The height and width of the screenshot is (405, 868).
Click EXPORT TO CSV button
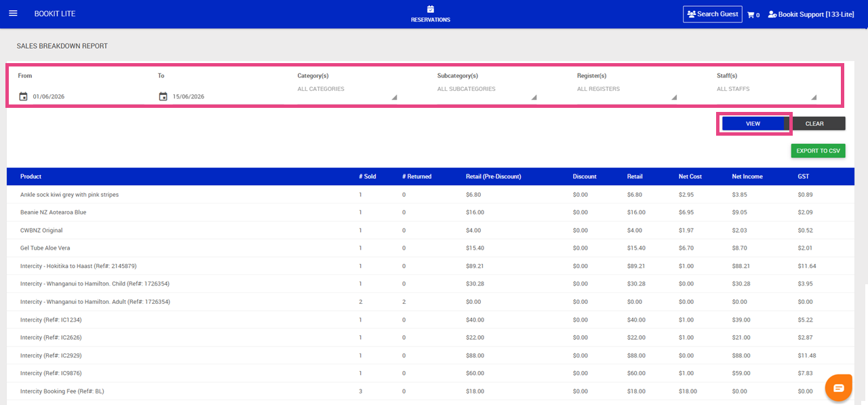[818, 151]
